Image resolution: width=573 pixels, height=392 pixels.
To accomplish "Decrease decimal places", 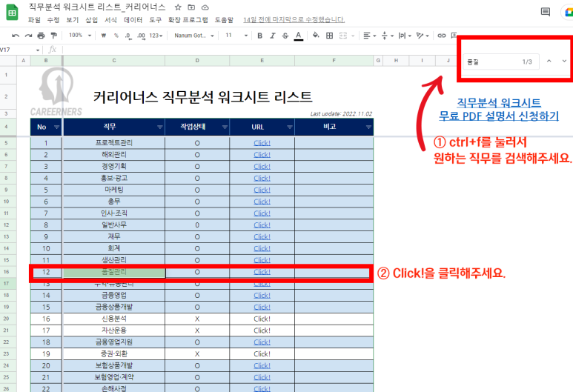I will click(128, 36).
